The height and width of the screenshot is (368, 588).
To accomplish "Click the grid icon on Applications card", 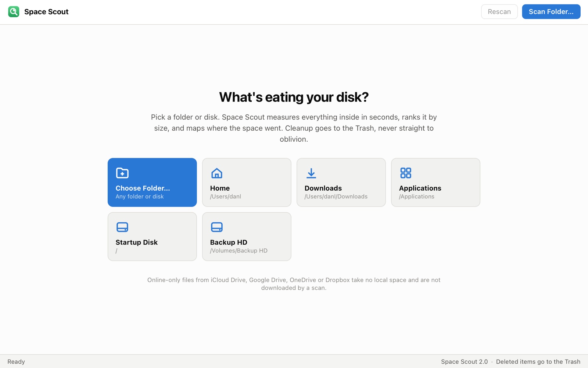I will pos(406,173).
